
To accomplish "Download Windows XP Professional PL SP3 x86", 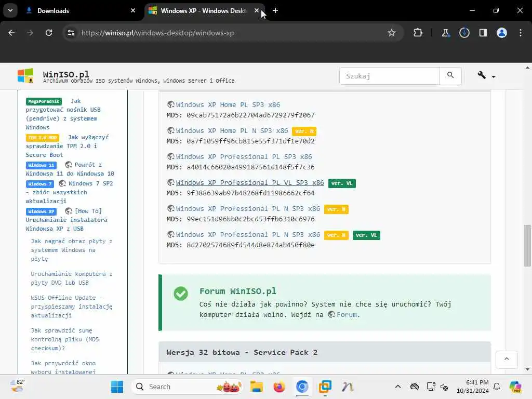I will point(244,157).
